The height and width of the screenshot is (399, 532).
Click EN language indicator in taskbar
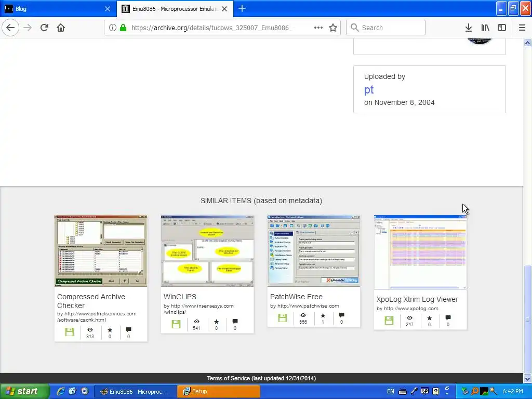click(x=391, y=391)
